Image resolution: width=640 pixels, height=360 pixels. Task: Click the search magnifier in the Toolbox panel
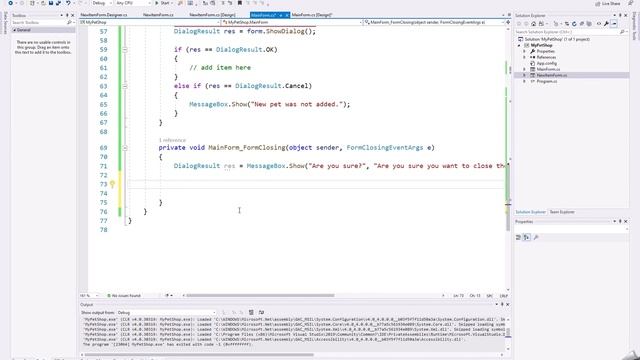(x=69, y=22)
